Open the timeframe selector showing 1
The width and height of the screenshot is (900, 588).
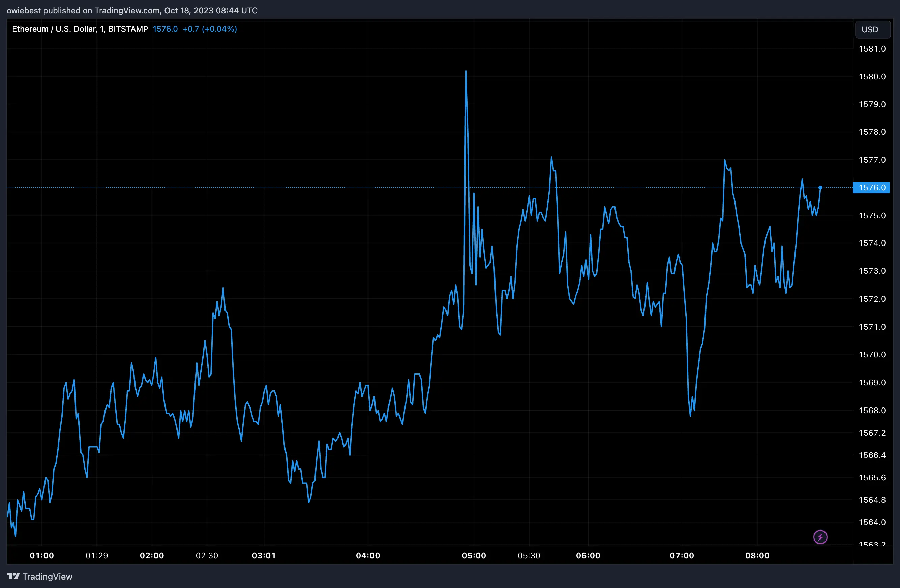pos(101,29)
